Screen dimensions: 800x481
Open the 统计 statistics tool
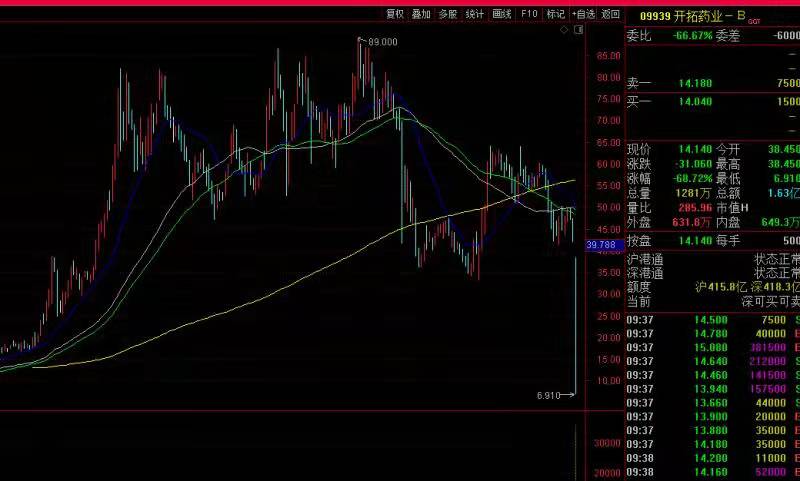[474, 14]
